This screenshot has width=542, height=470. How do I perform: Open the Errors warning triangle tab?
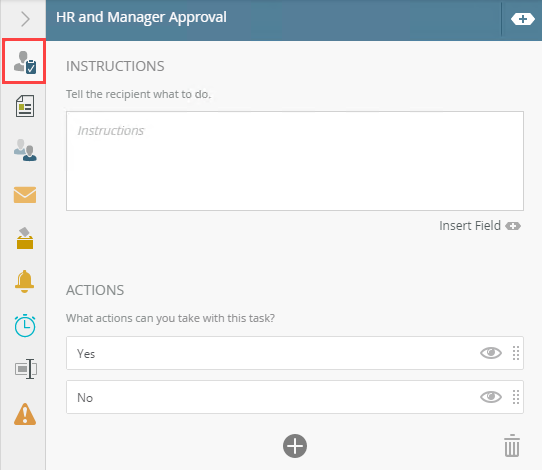[x=25, y=414]
